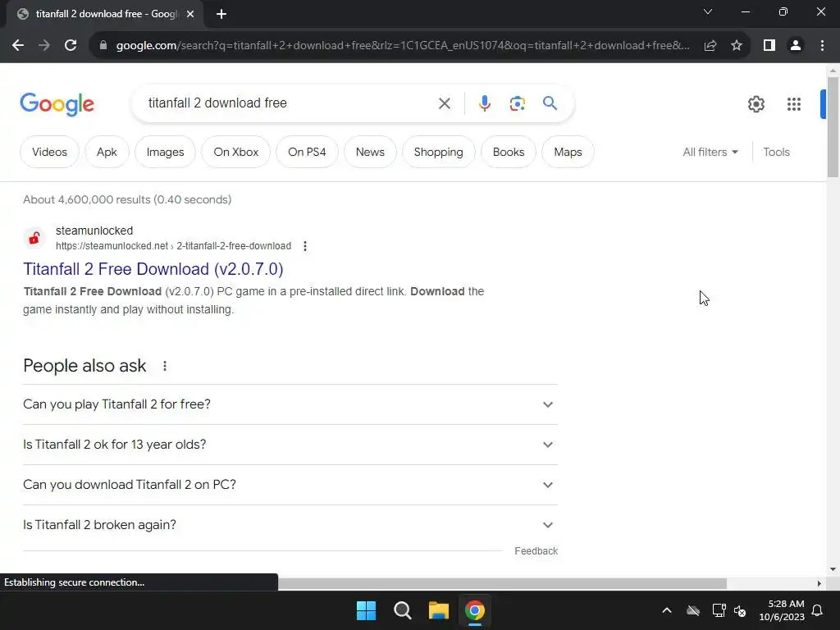840x630 pixels.
Task: Expand "Can you play Titanfall 2 for free?"
Action: (x=290, y=404)
